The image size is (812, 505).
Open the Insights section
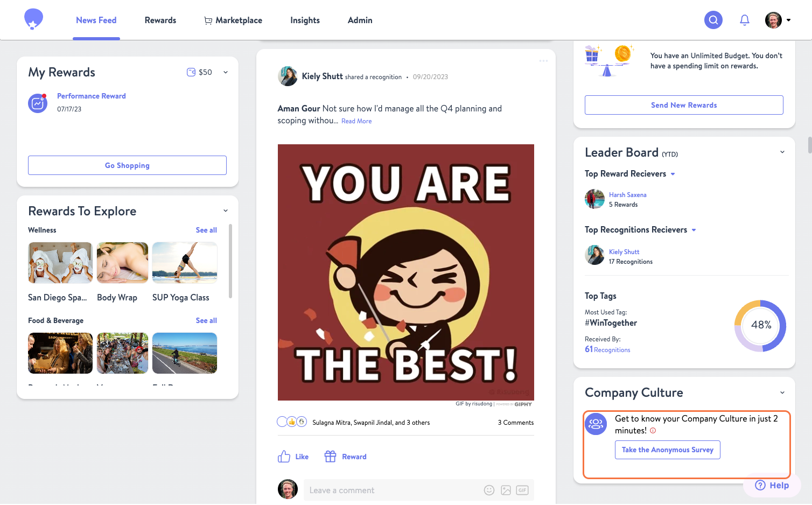point(305,20)
